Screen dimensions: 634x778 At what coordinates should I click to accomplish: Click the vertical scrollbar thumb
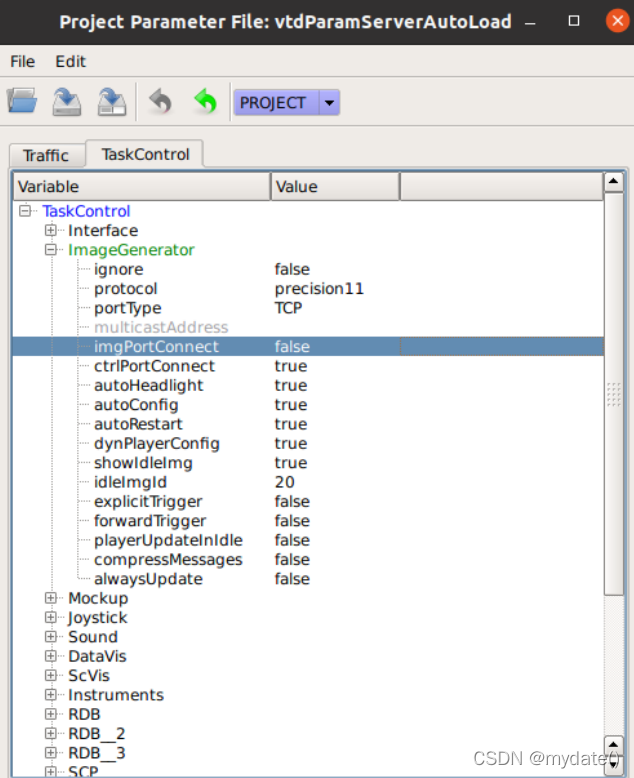coord(614,394)
